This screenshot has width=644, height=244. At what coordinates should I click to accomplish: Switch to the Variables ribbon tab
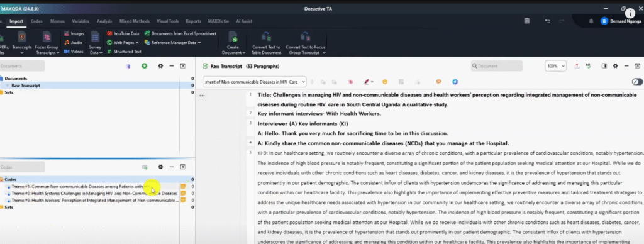(80, 21)
